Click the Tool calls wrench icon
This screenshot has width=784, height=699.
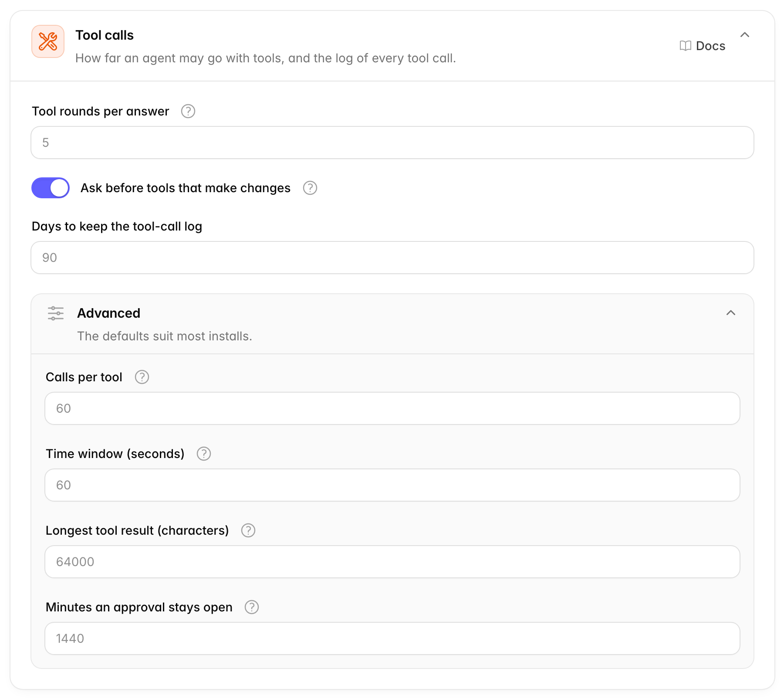(48, 41)
